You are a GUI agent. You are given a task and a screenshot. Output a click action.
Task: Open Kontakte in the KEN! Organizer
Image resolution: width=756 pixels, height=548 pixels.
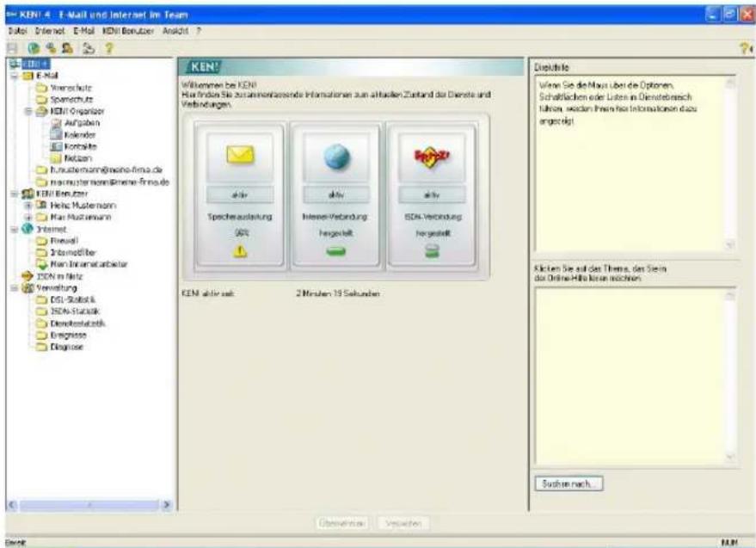[x=81, y=146]
